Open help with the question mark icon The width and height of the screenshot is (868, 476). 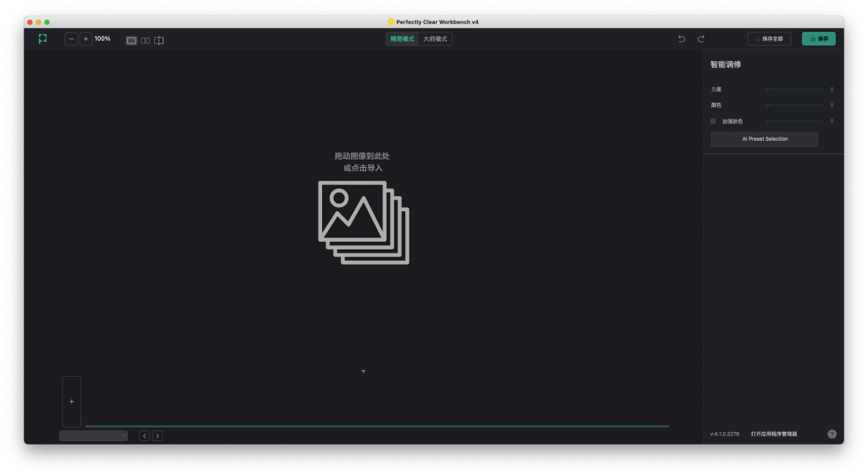832,434
